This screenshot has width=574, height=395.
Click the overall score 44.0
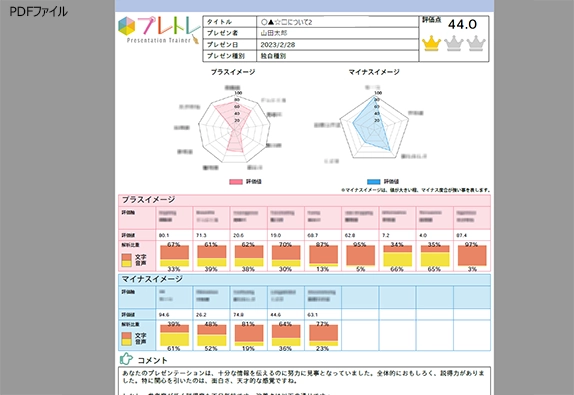pyautogui.click(x=462, y=25)
